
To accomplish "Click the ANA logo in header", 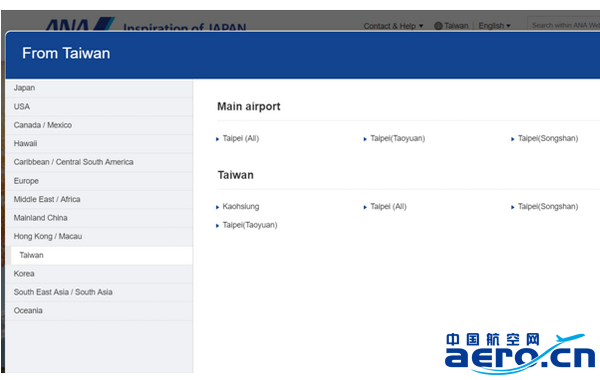I will click(80, 24).
